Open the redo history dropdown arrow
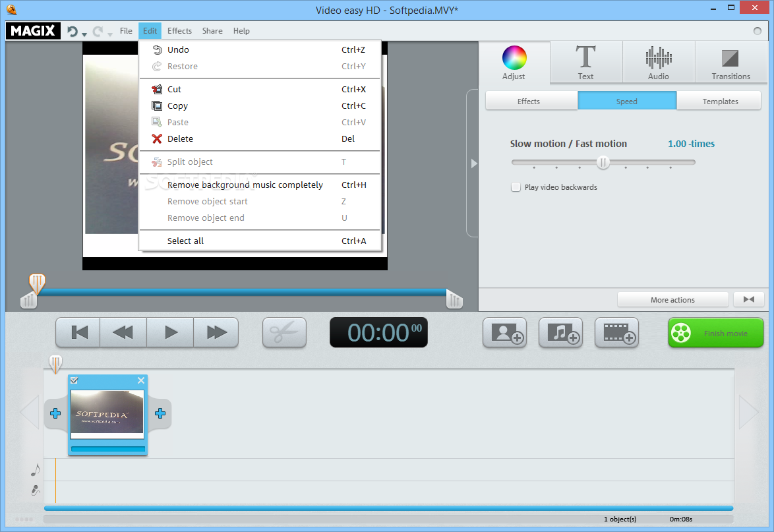The width and height of the screenshot is (774, 532). pos(110,34)
